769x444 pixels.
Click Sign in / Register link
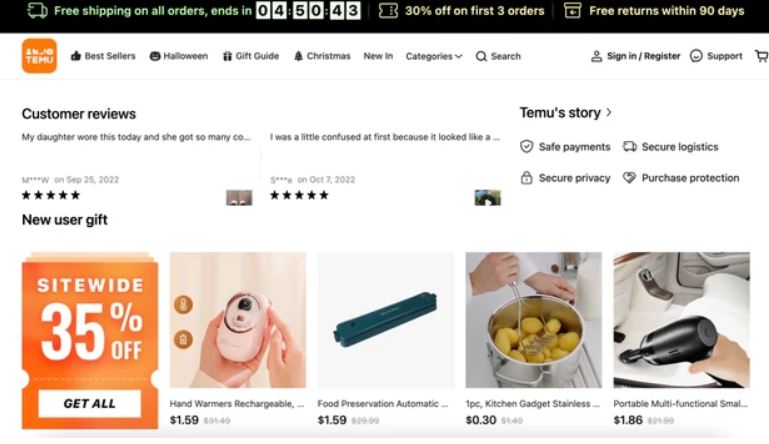[x=635, y=57]
